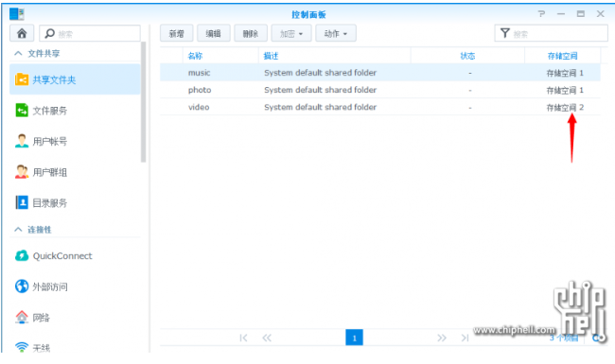615x364 pixels.
Task: Click the filter funnel icon
Action: (x=505, y=33)
